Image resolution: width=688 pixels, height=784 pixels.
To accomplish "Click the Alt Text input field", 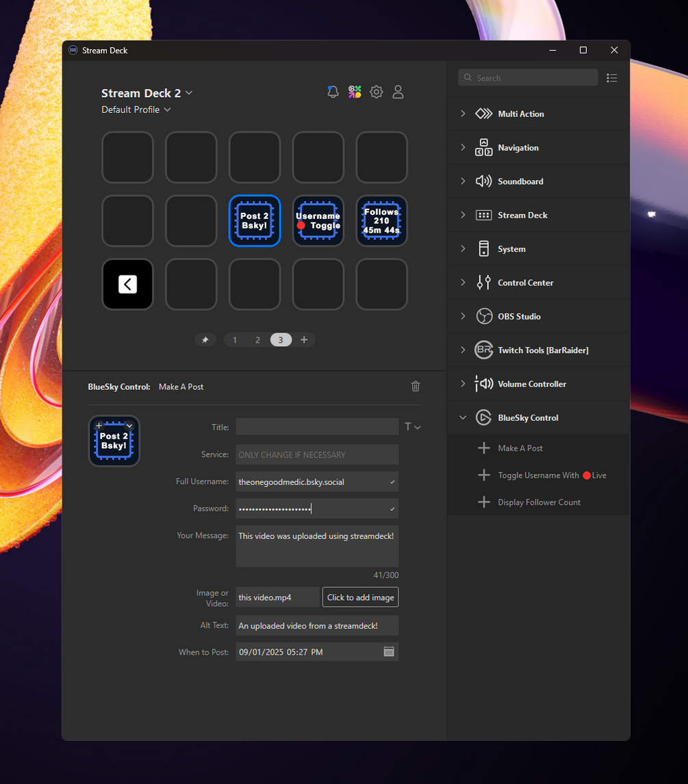I will click(x=317, y=625).
